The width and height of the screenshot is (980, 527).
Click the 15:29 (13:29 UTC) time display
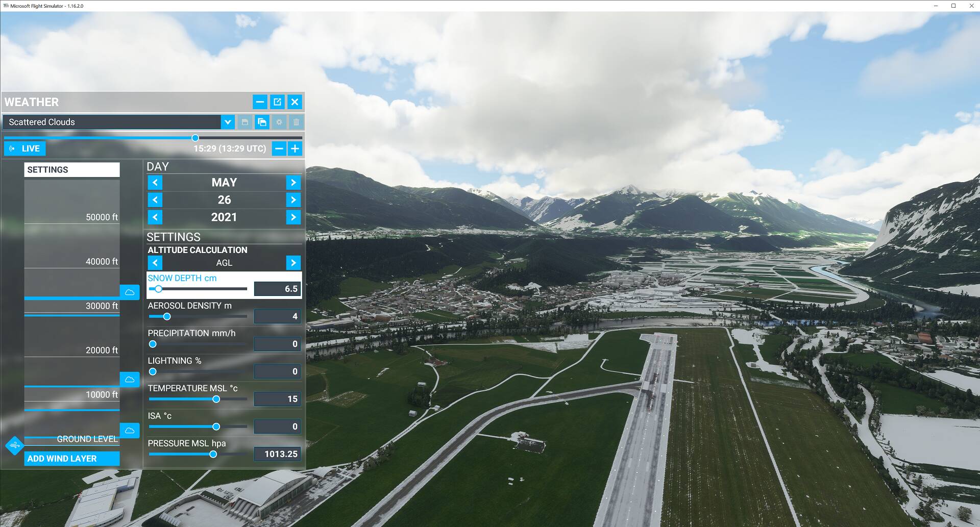(x=230, y=148)
